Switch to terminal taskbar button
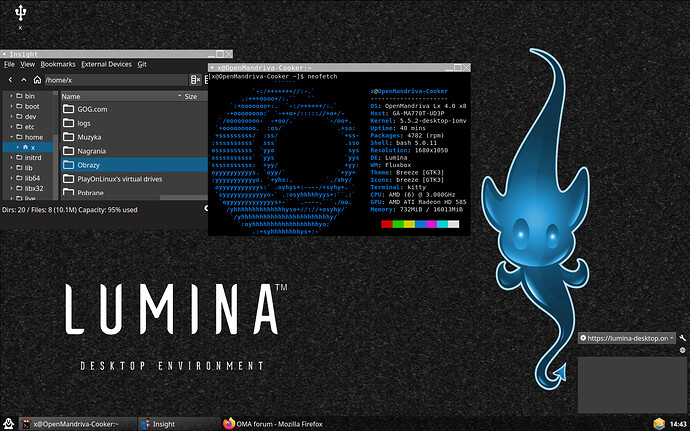Viewport: 690px width, 431px height. tap(78, 424)
